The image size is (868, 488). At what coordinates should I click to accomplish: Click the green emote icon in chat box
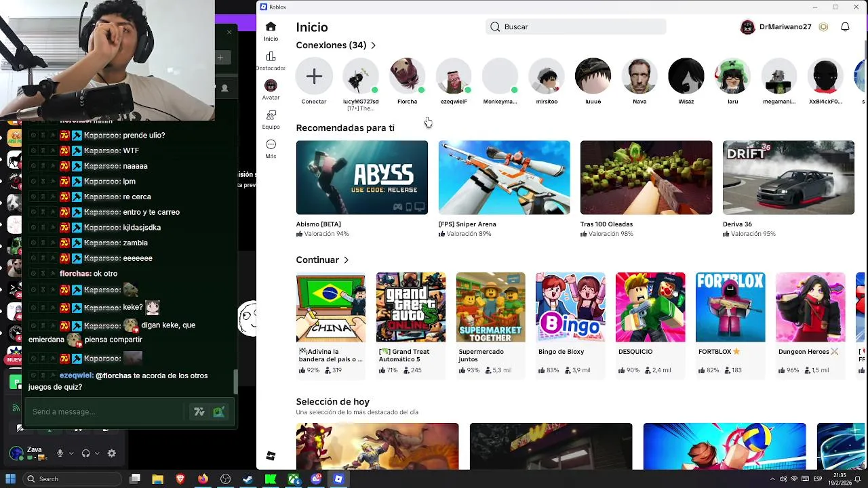[218, 411]
